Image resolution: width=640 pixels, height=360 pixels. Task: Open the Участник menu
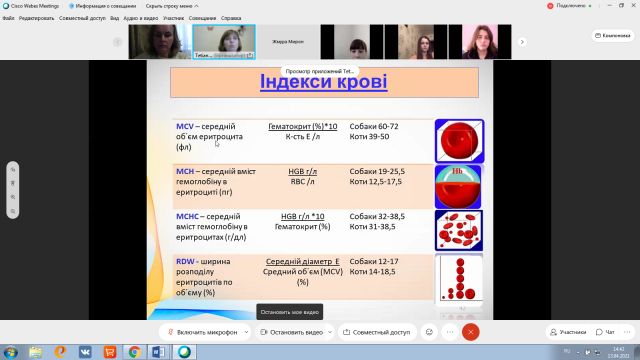coord(173,18)
